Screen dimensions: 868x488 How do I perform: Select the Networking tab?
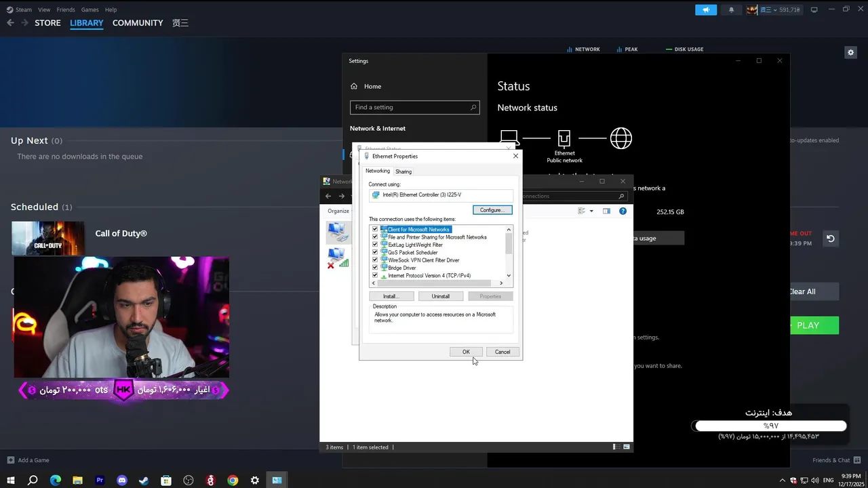[378, 171]
